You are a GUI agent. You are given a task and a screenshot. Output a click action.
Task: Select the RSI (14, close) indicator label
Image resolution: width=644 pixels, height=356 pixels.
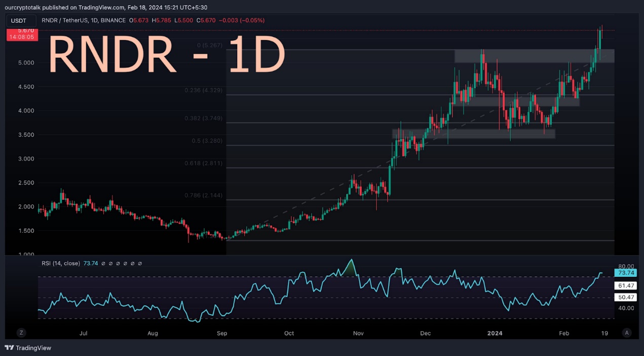click(x=61, y=263)
